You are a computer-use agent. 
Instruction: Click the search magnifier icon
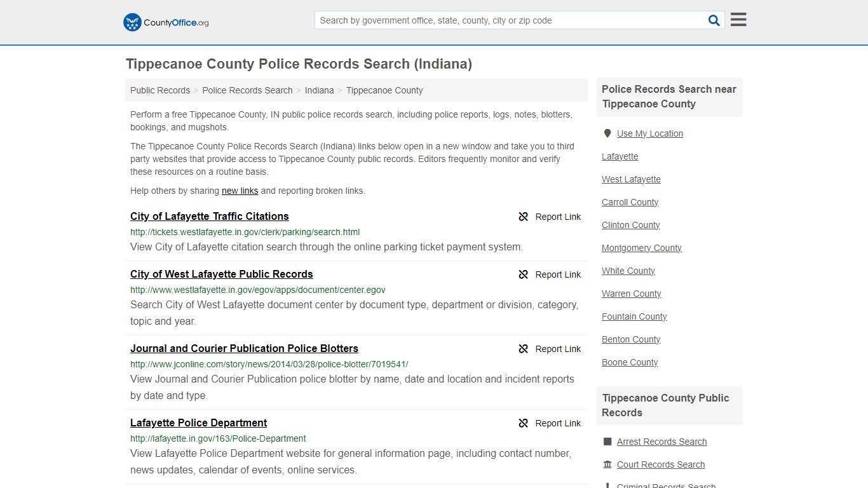click(714, 20)
